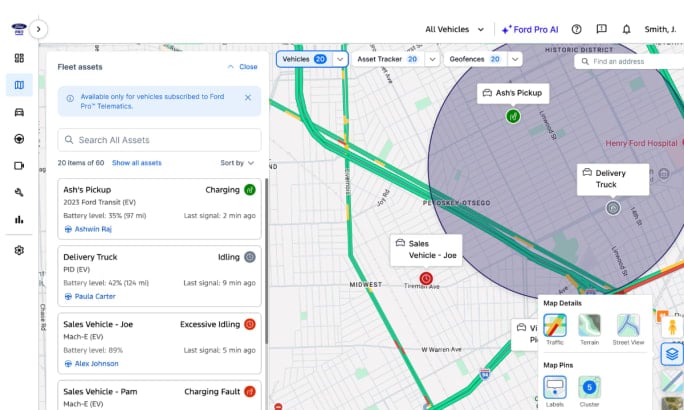Screen dimensions: 684x410
Task: Open the Sort by dropdown
Action: point(237,163)
